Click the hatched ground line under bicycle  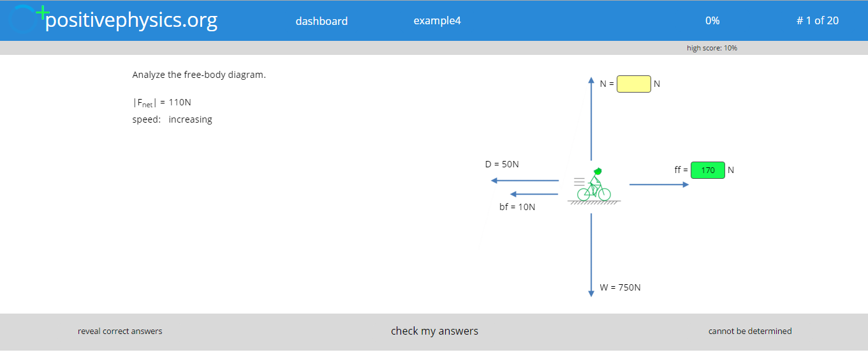click(594, 202)
